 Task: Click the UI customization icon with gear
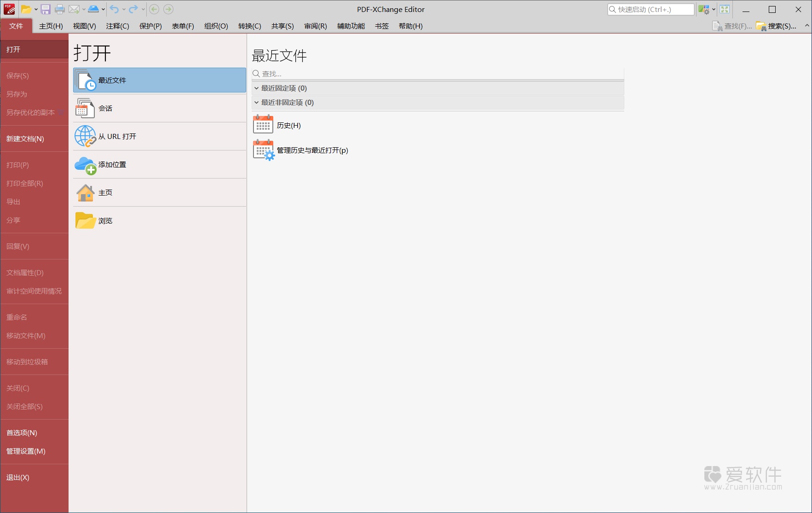pyautogui.click(x=704, y=9)
